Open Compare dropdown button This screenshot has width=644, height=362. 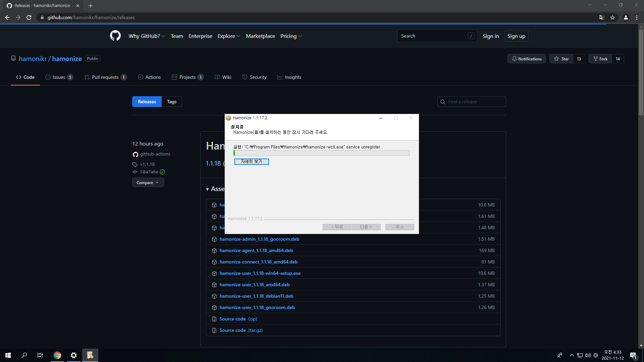pos(148,183)
